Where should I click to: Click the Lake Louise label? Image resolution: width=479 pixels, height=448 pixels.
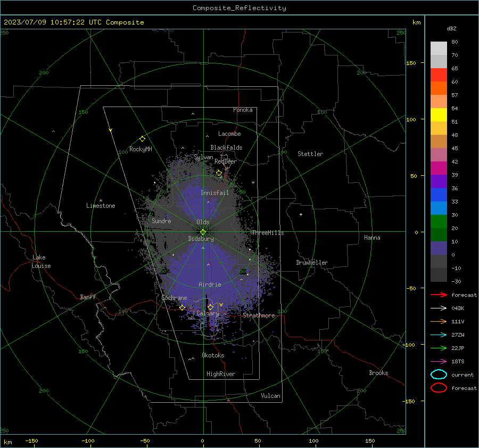point(41,262)
